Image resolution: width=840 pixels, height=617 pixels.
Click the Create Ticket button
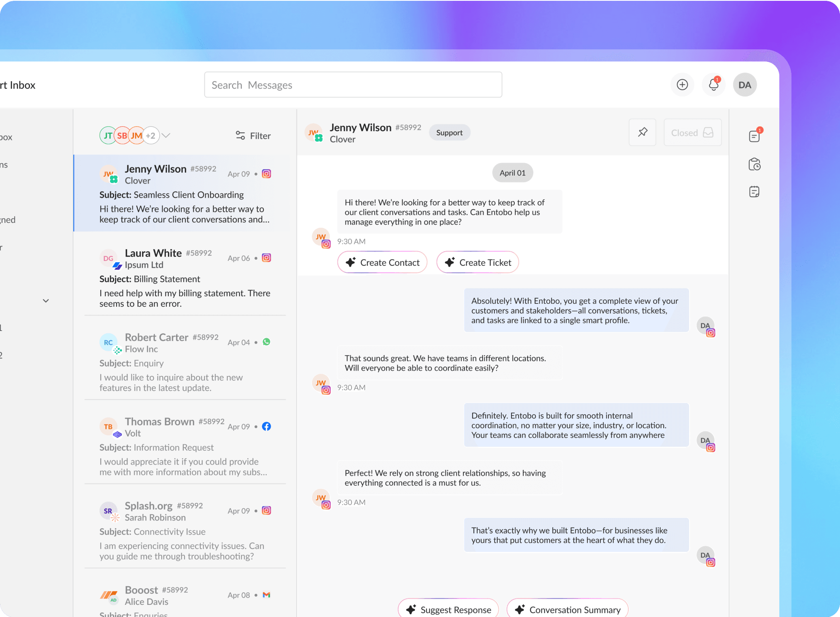click(x=477, y=263)
